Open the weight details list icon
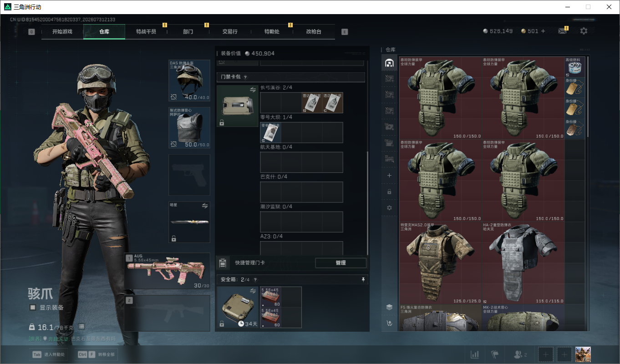620x364 pixels. 81,326
